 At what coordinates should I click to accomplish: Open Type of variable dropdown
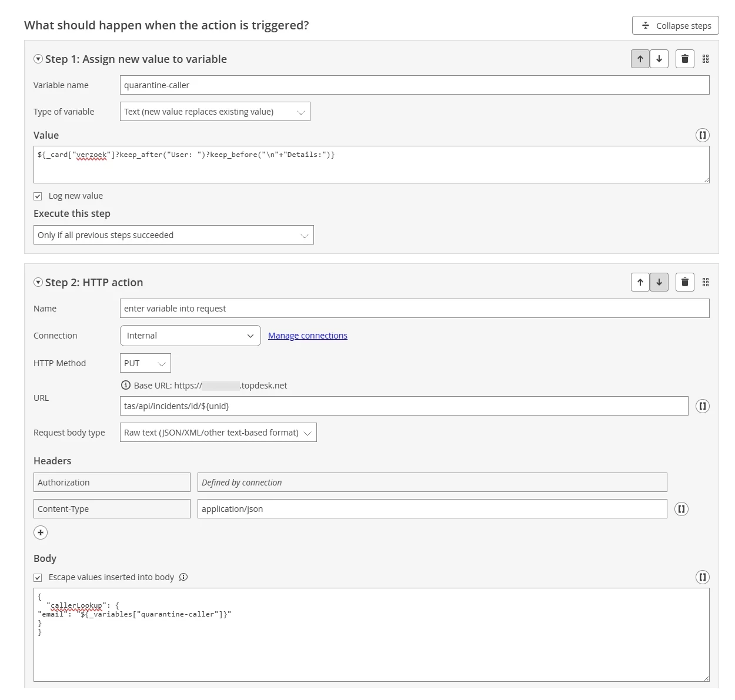pos(215,112)
